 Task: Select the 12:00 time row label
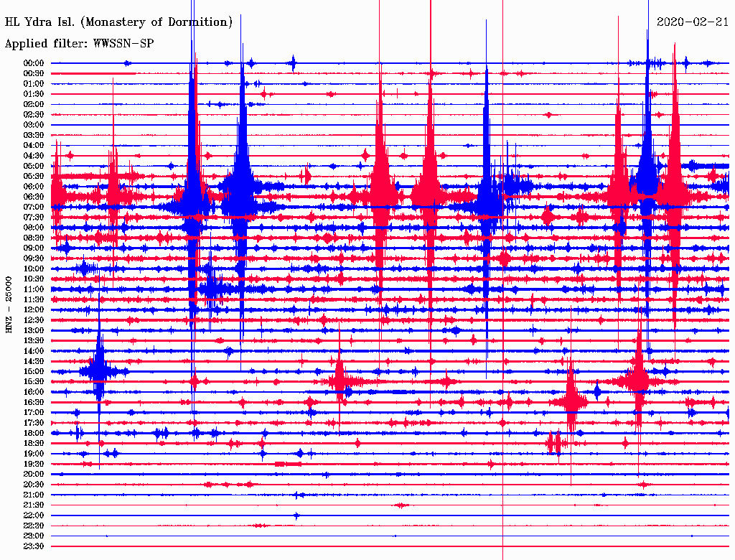[x=34, y=309]
